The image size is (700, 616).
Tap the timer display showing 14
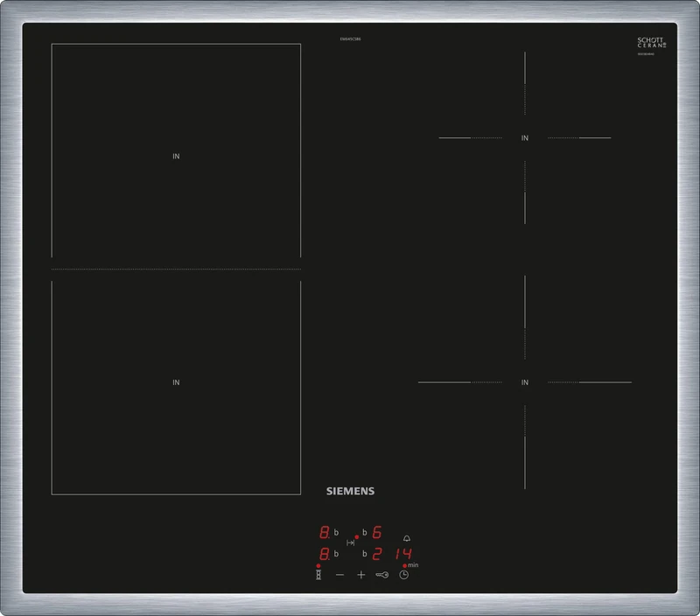pos(404,554)
